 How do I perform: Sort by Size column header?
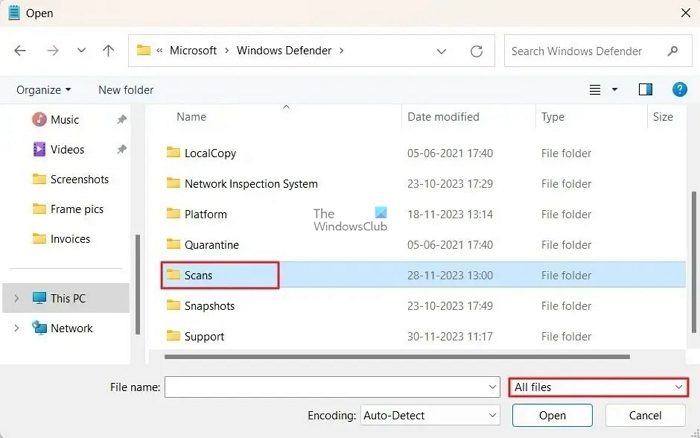[663, 117]
